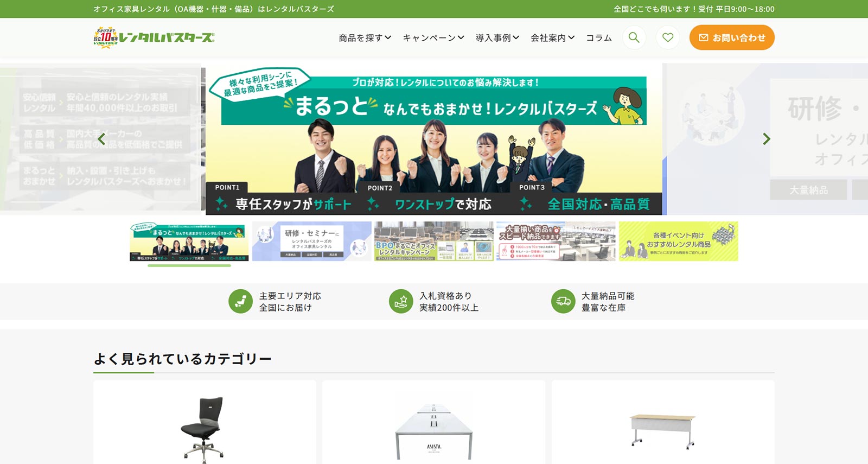Viewport: 868px width, 464px height.
Task: Go to previous slide with left arrow
Action: pos(101,139)
